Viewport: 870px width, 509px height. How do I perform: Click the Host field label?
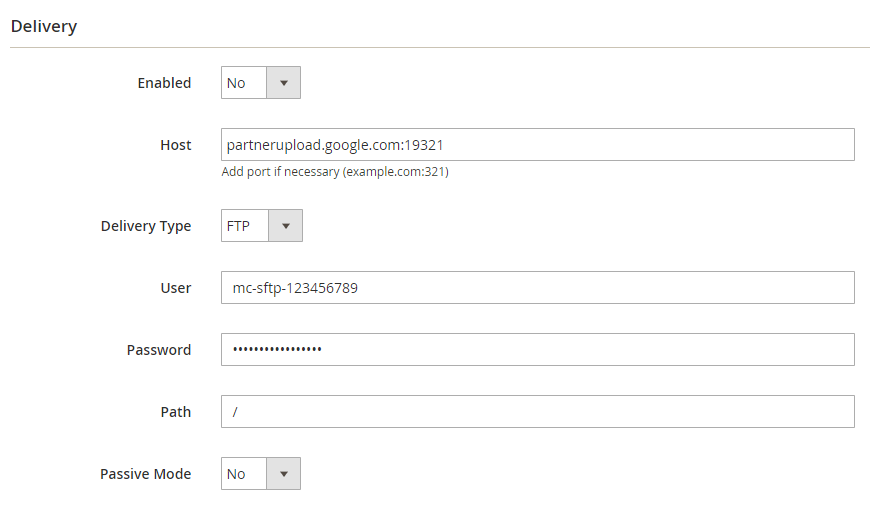pos(175,145)
